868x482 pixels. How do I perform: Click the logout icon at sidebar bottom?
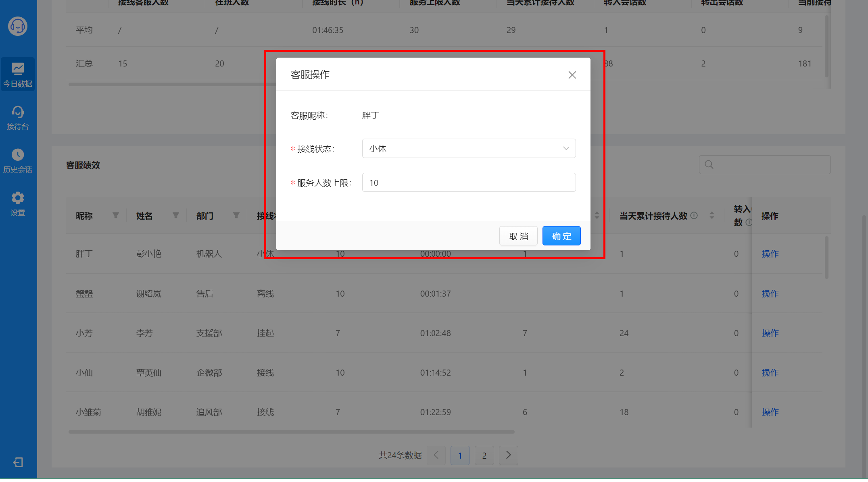click(x=18, y=462)
